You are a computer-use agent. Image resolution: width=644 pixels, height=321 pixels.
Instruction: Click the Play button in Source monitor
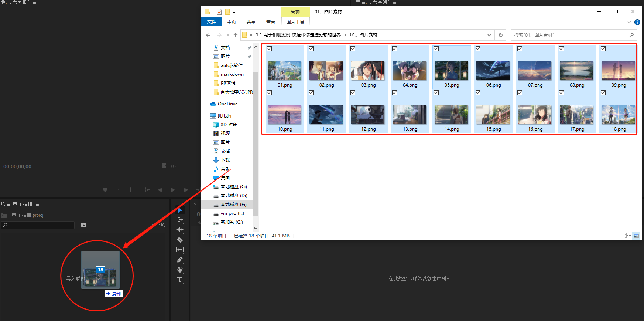(172, 190)
